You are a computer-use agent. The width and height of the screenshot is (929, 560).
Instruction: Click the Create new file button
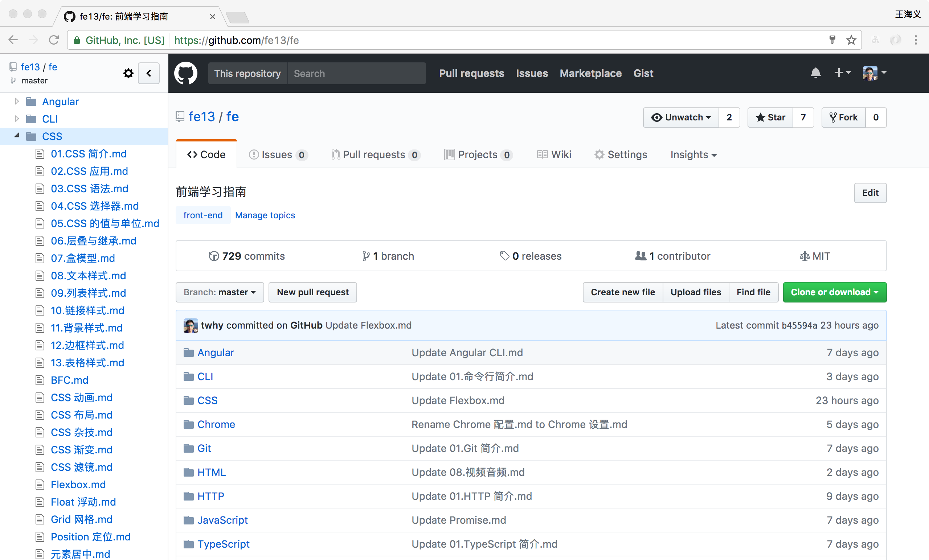pos(622,292)
